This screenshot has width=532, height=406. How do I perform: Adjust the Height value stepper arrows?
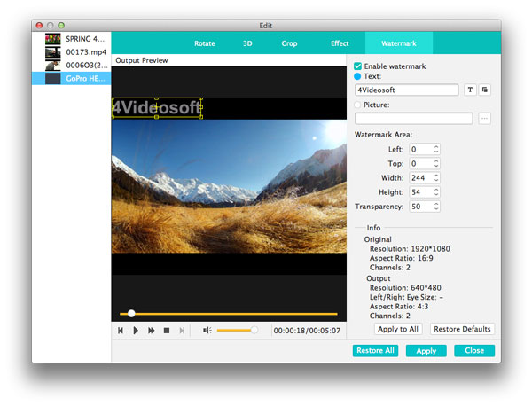pos(436,192)
